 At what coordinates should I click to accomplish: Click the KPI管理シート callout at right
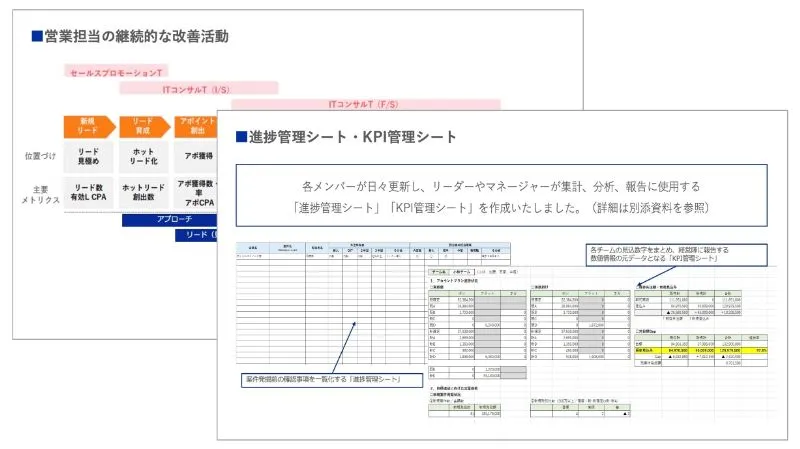[x=676, y=254]
